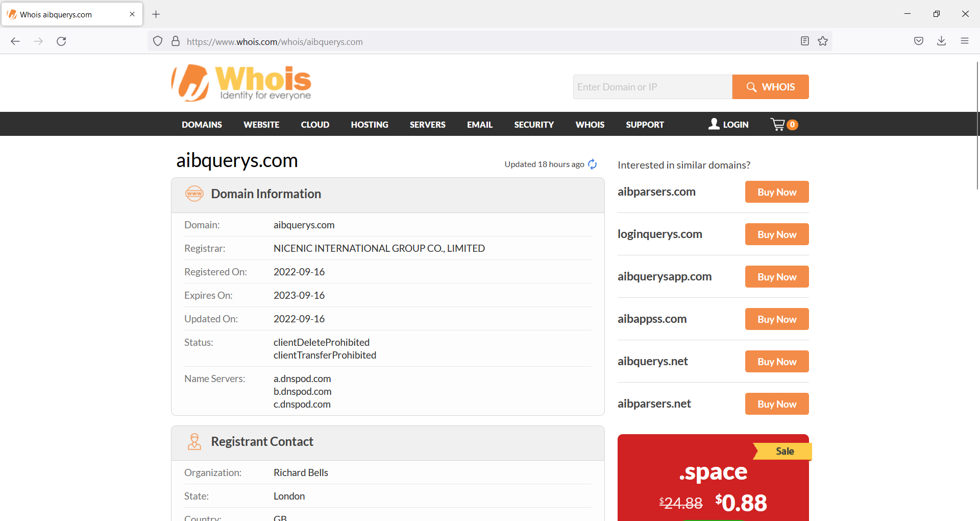This screenshot has width=980, height=521.
Task: Click the aibappss.com domain name
Action: tap(652, 319)
